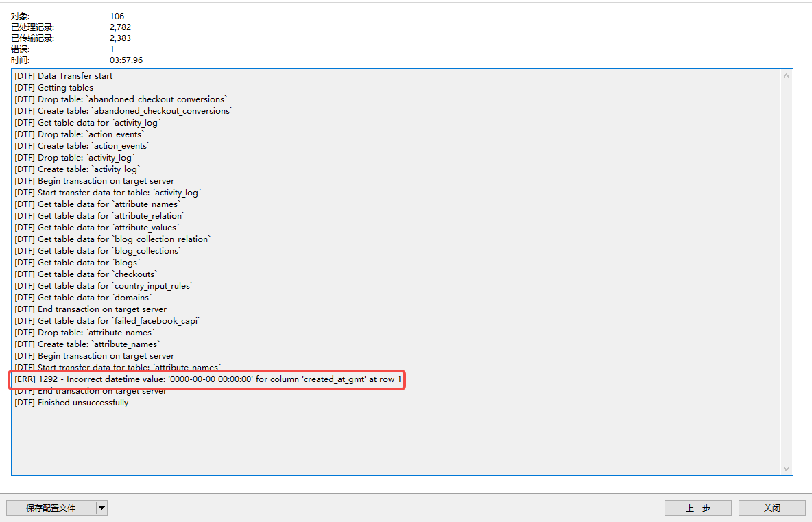This screenshot has height=522, width=812.
Task: Select 'Drop table: activity_log' line
Action: (74, 158)
